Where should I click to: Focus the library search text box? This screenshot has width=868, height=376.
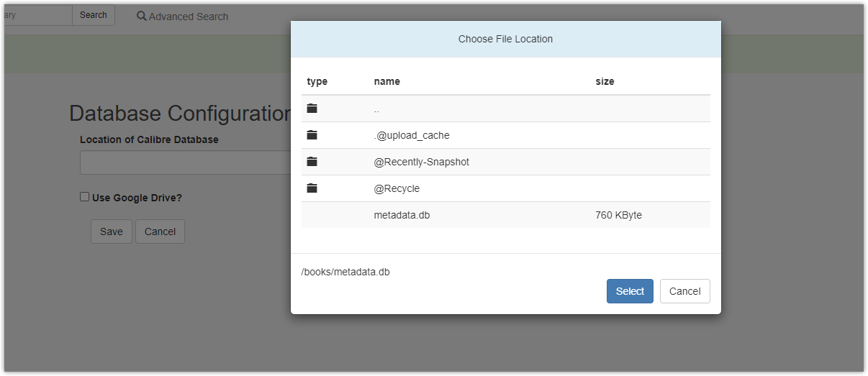click(37, 15)
